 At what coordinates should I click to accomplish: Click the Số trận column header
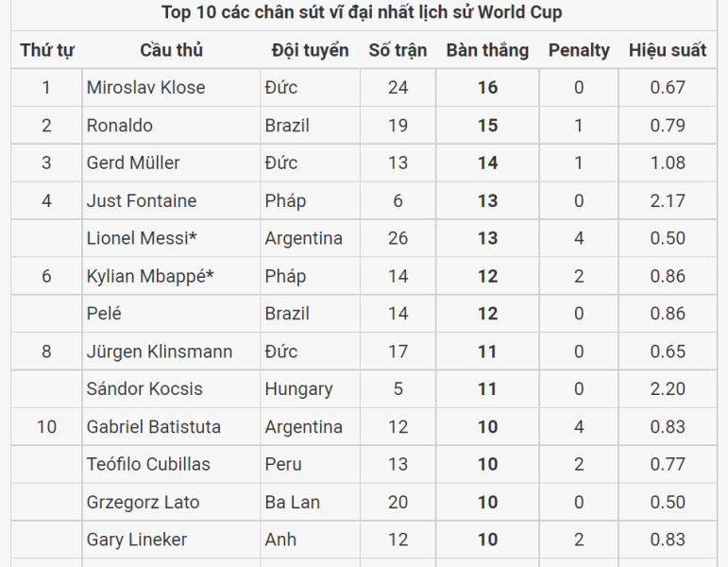click(398, 50)
